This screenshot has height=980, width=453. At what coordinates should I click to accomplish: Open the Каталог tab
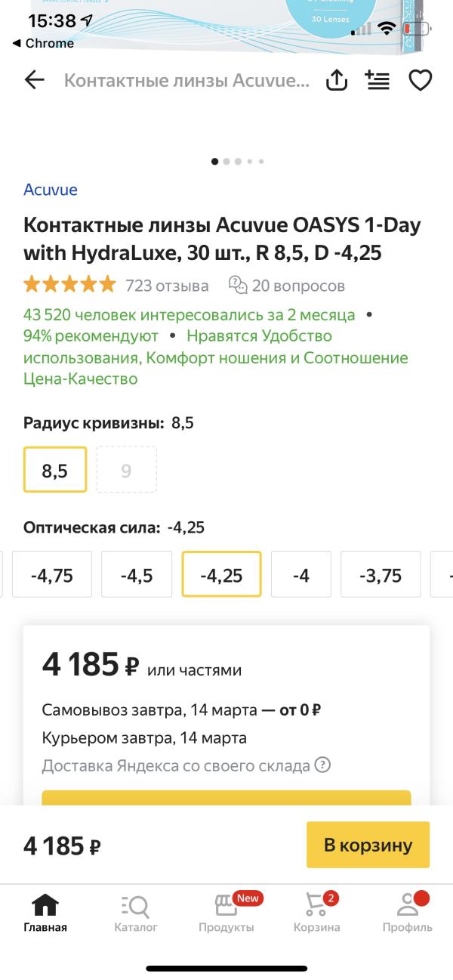click(136, 912)
